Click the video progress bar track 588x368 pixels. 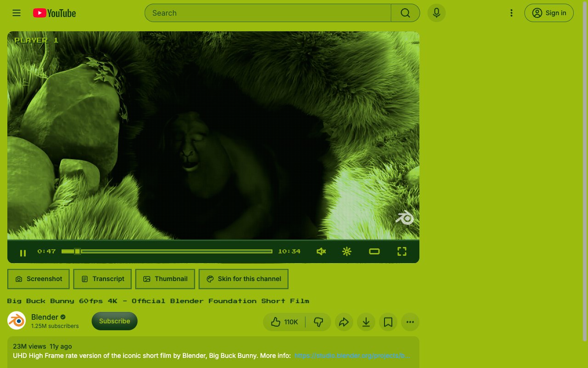pyautogui.click(x=167, y=251)
